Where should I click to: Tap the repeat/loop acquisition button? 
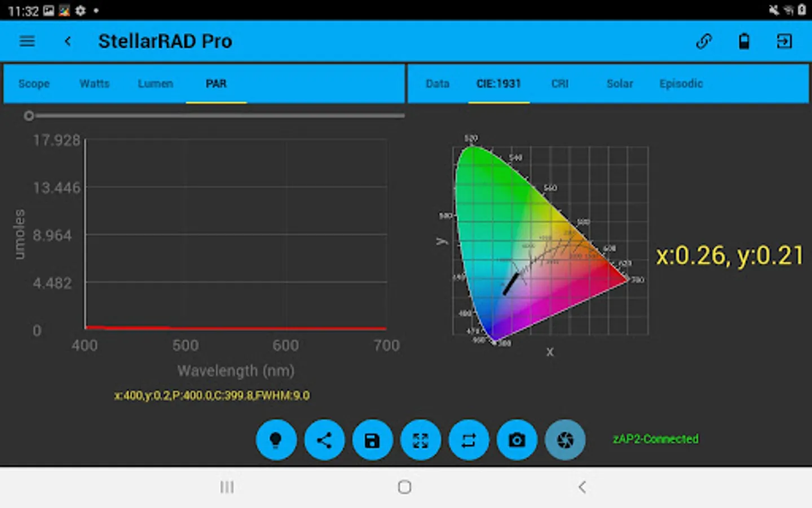coord(469,440)
